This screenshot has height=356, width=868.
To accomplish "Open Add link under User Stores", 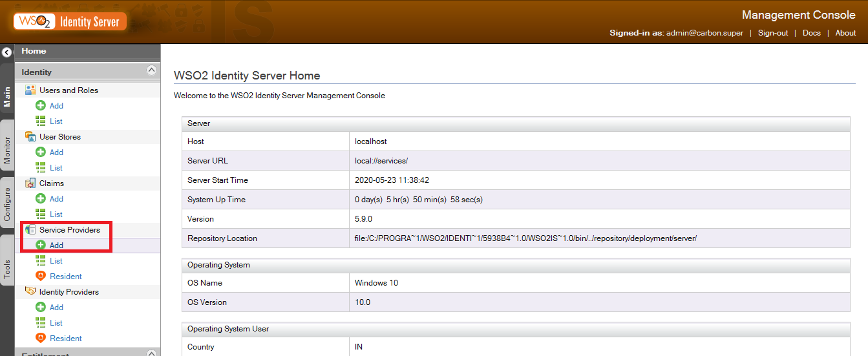I will pos(56,152).
